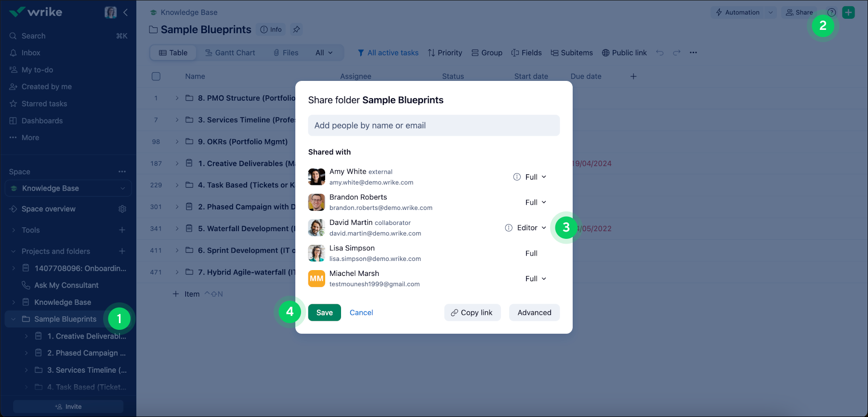Viewport: 868px width, 417px height.
Task: Open Amy White's Full permission dropdown
Action: [x=536, y=177]
